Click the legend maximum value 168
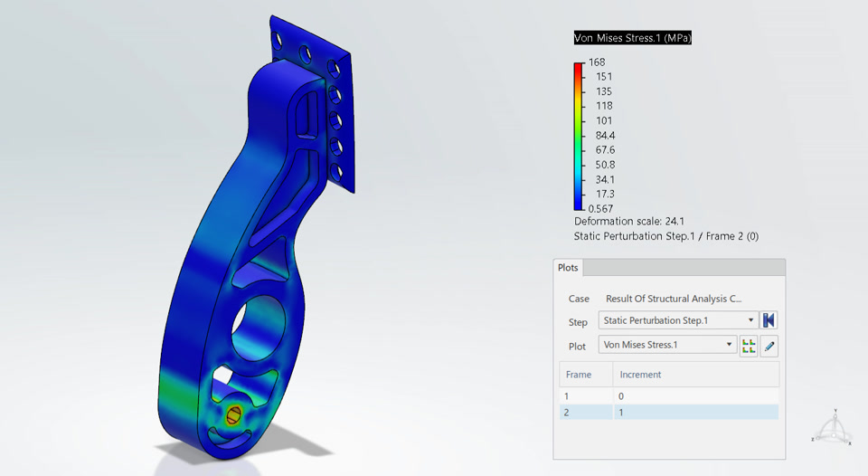 (x=597, y=62)
